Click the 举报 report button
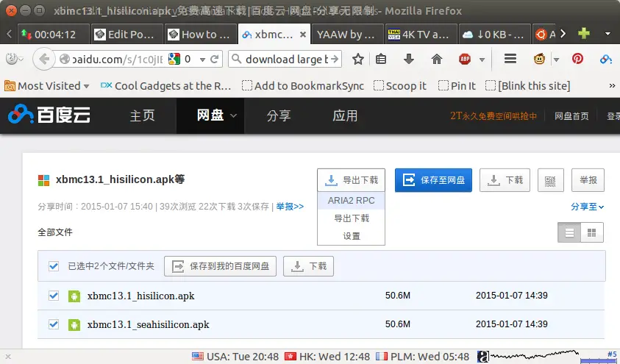 point(588,180)
